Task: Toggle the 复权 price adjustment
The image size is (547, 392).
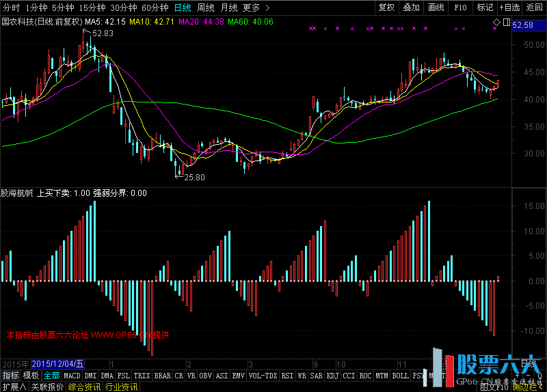Action: [x=386, y=8]
